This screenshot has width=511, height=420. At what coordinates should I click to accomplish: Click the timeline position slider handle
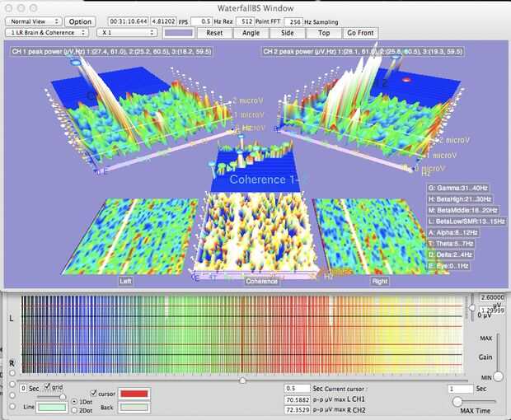242,380
